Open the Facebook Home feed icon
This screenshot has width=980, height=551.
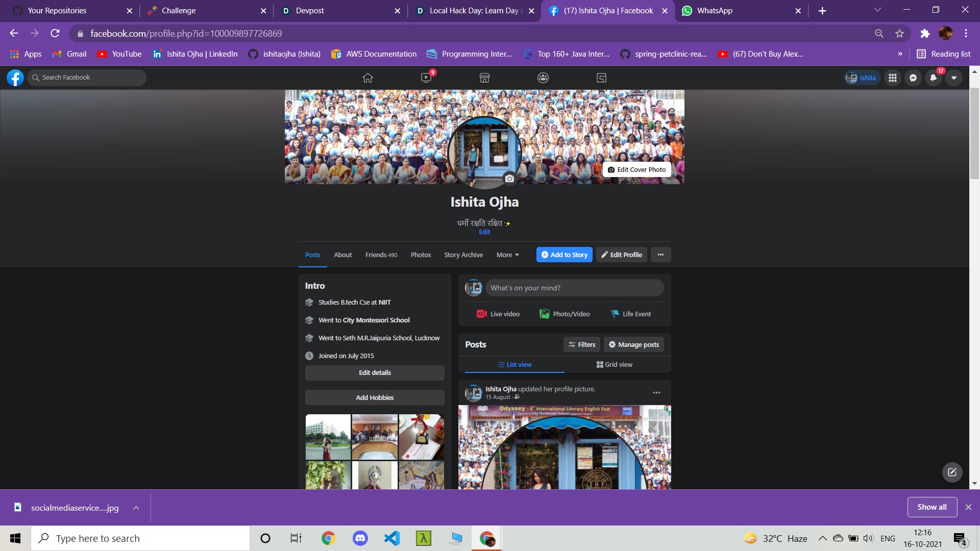pos(367,78)
